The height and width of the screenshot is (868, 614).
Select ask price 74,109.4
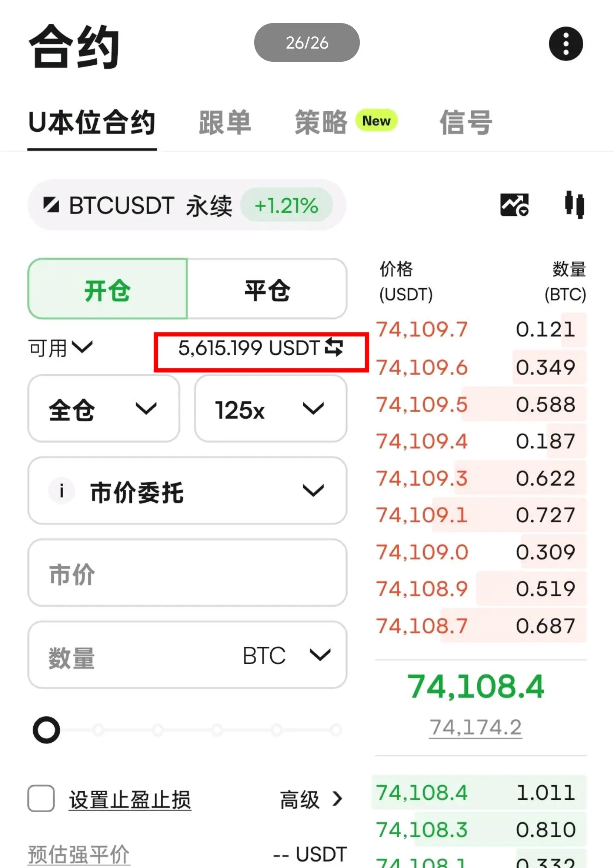pyautogui.click(x=422, y=441)
